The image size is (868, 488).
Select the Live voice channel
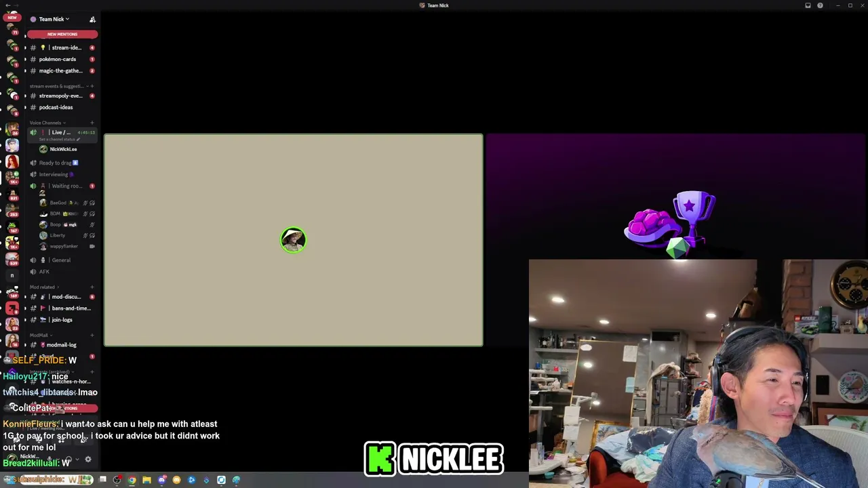(62, 133)
